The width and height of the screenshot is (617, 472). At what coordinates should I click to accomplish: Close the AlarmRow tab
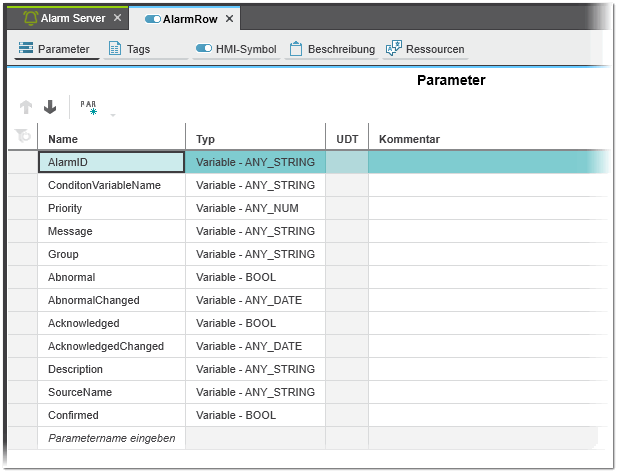(x=229, y=19)
